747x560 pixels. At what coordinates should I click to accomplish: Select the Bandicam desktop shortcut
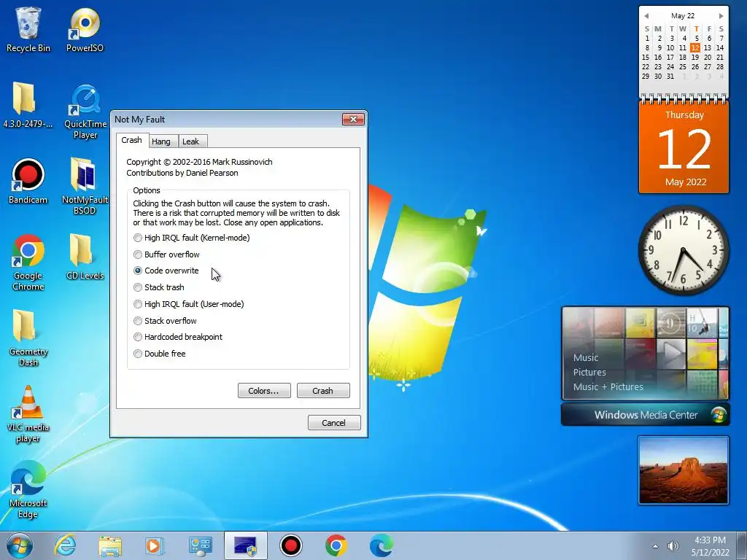click(28, 181)
